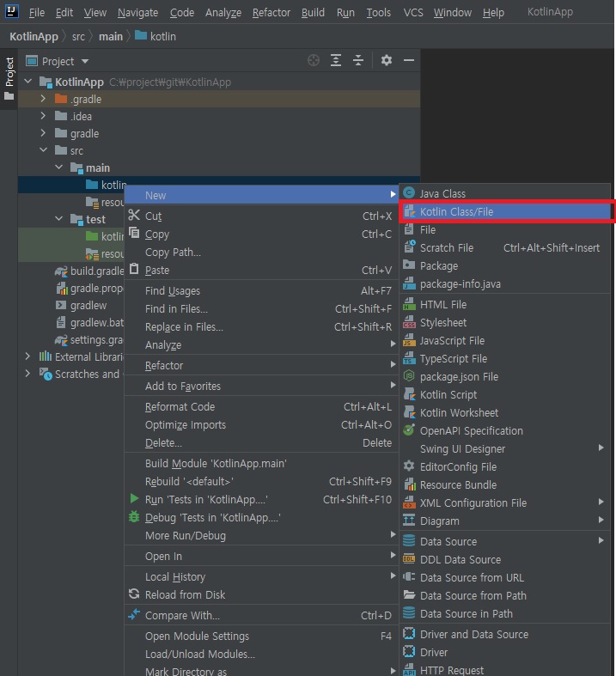This screenshot has height=676, width=616.
Task: Select Kotlin Class/File from New submenu
Action: coord(504,211)
